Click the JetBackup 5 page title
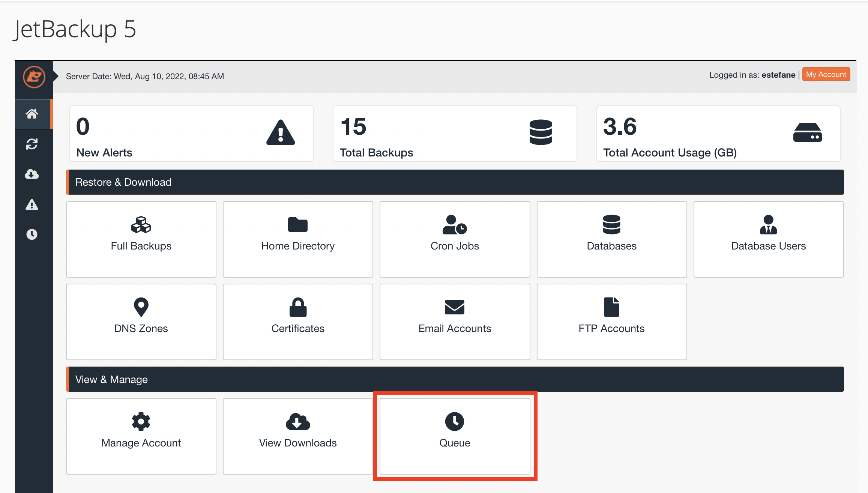Screen dimensions: 868x493 click(x=75, y=29)
